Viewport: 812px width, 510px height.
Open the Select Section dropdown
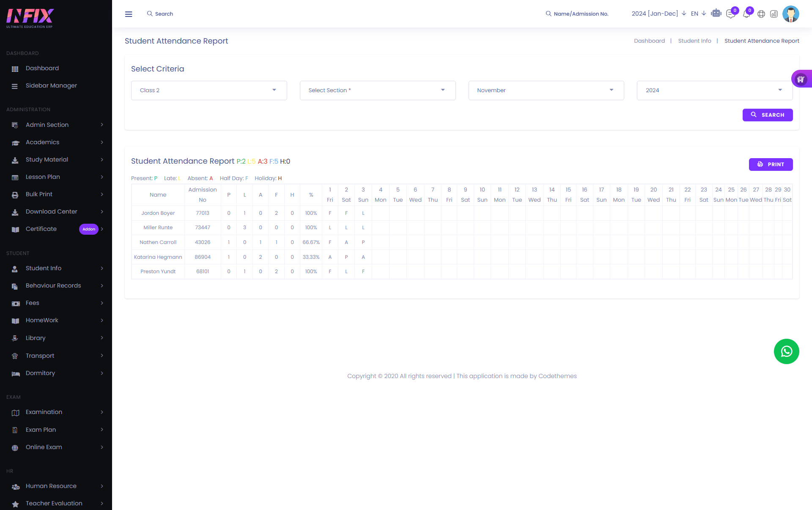[x=377, y=90]
